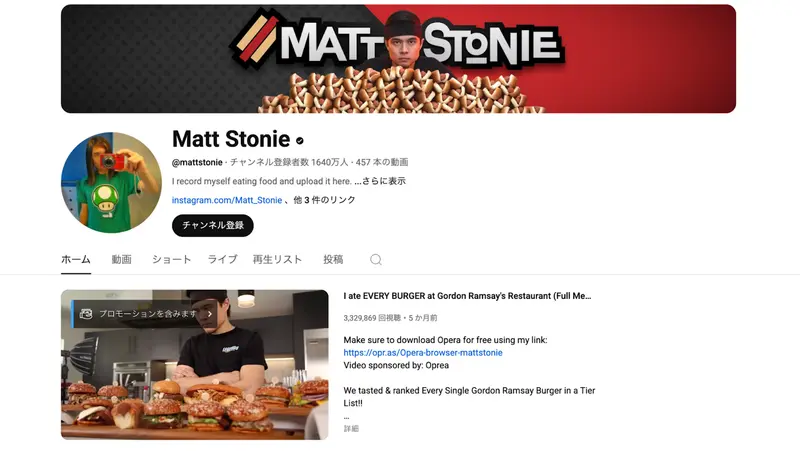Click the channel search magnifier icon
The height and width of the screenshot is (451, 800).
point(376,260)
